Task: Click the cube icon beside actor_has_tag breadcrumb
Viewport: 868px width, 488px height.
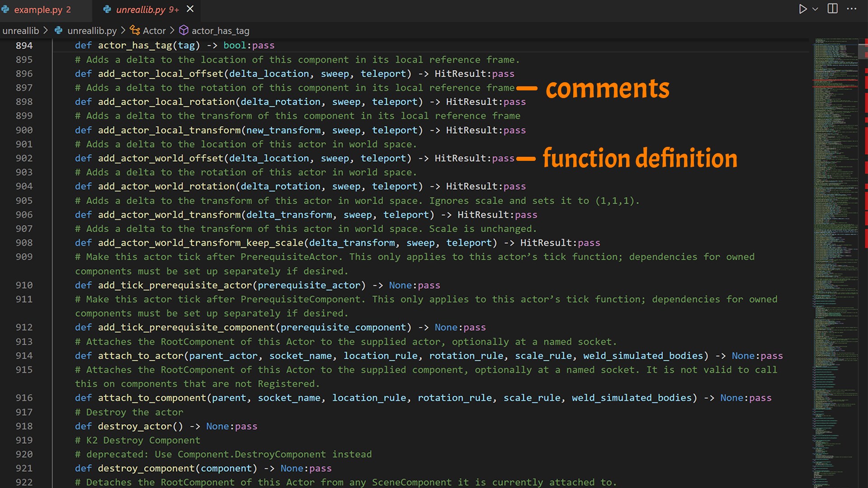Action: (x=184, y=30)
